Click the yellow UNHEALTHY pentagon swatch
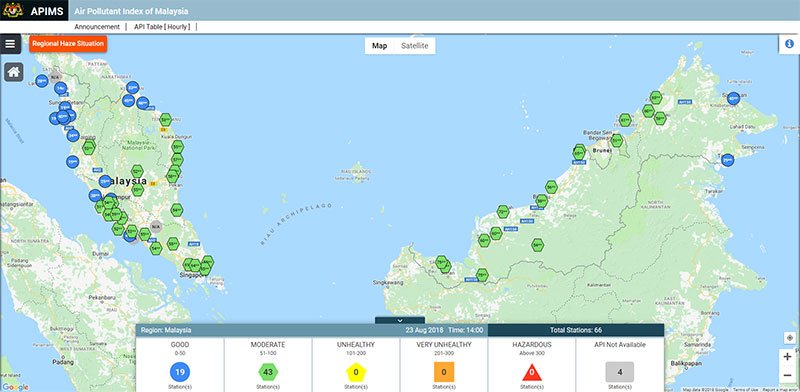Screen dimensions: 800x392 [356, 372]
